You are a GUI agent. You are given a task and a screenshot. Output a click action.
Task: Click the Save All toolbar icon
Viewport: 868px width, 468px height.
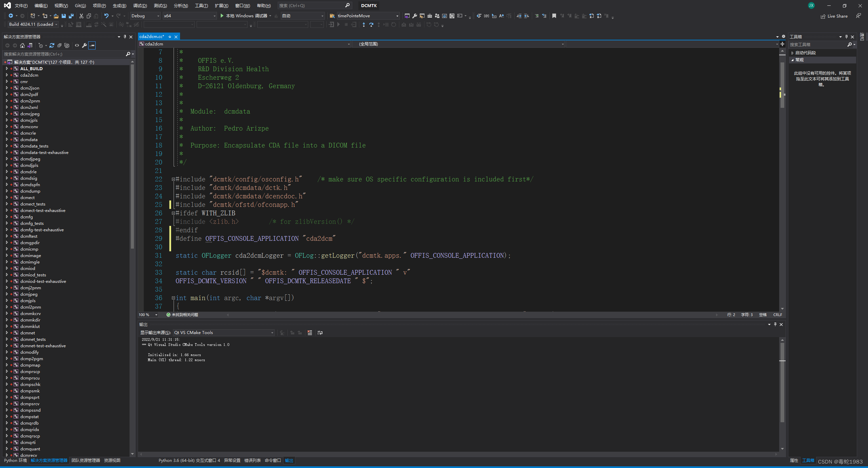[x=71, y=16]
